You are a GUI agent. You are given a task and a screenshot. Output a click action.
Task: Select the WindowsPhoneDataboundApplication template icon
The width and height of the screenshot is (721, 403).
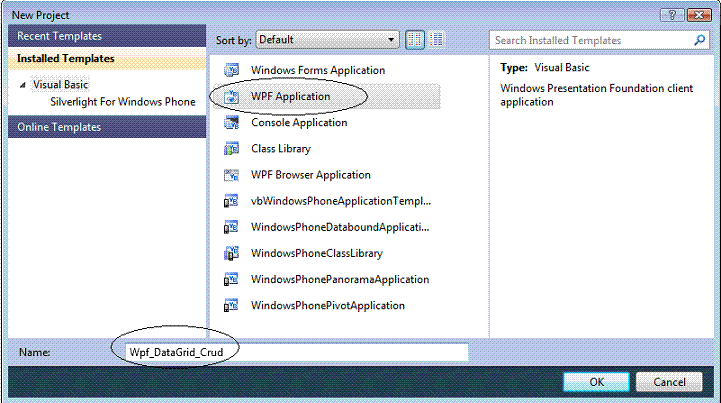[232, 227]
